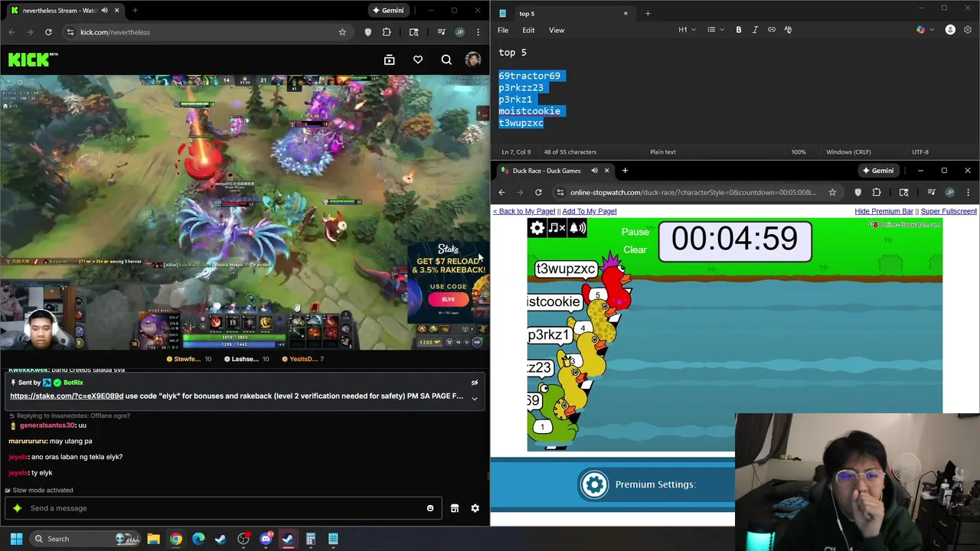Select the 'top 5' Notepad tab
Viewport: 980px width, 551px height.
565,13
